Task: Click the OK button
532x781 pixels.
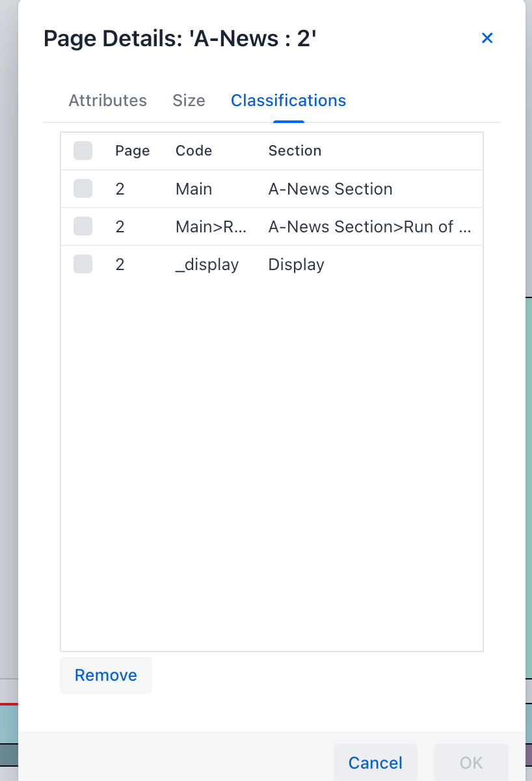Action: pyautogui.click(x=471, y=763)
